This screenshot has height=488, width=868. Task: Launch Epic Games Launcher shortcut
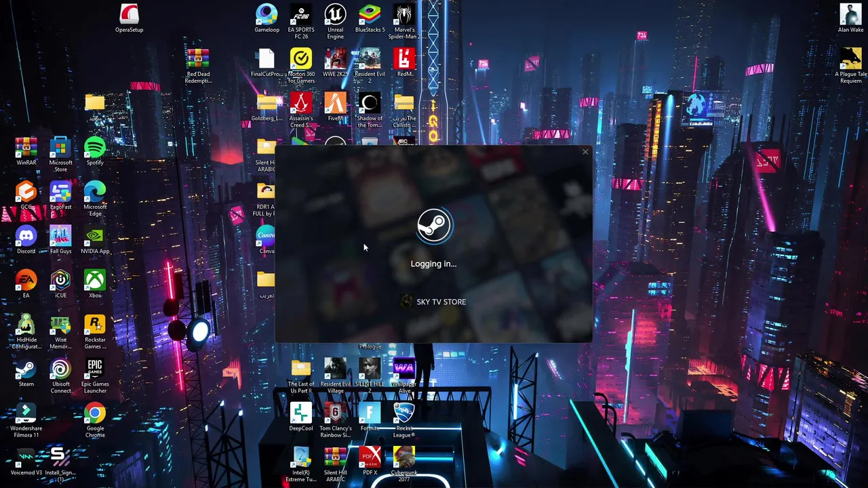point(95,375)
